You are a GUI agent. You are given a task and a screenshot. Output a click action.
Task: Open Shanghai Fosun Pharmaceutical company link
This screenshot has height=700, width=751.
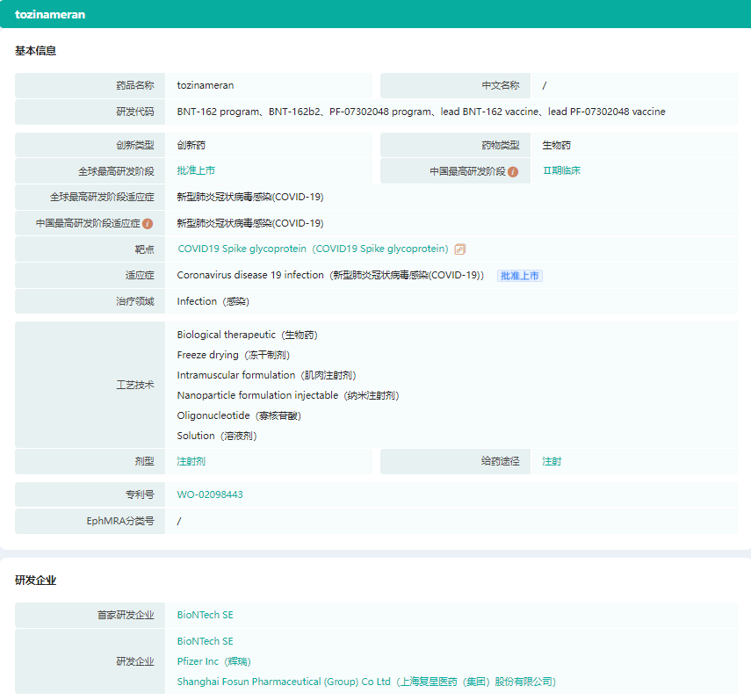(x=366, y=682)
